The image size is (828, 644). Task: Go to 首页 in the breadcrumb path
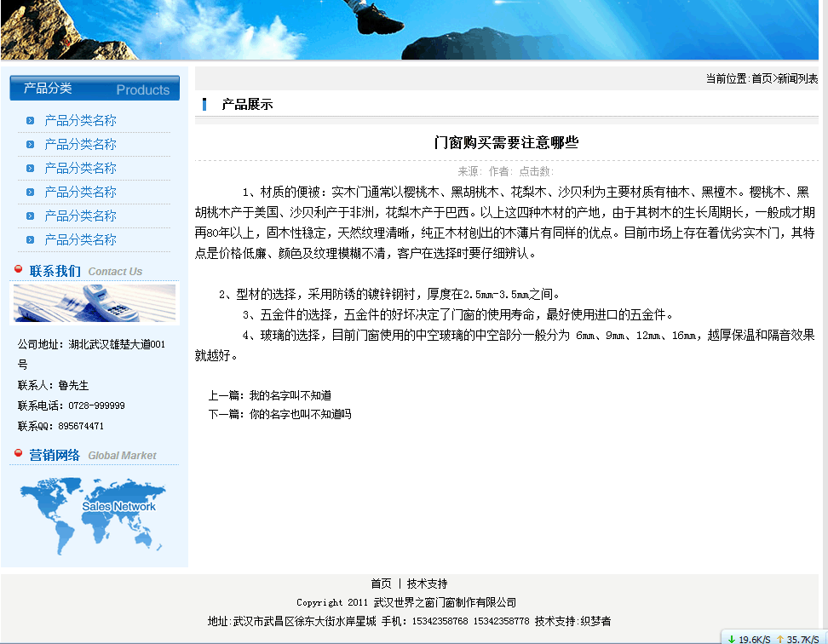point(761,78)
